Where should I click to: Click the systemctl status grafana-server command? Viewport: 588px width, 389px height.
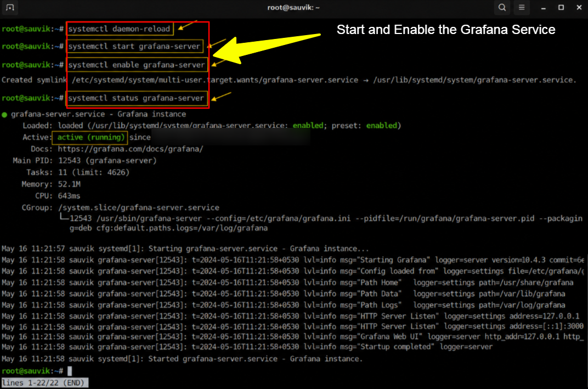click(x=136, y=98)
